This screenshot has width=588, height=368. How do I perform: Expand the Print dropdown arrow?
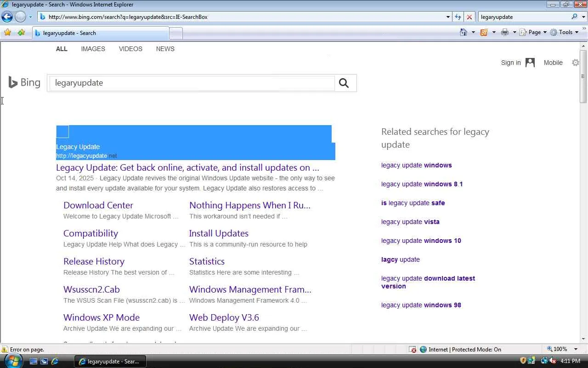click(x=514, y=32)
